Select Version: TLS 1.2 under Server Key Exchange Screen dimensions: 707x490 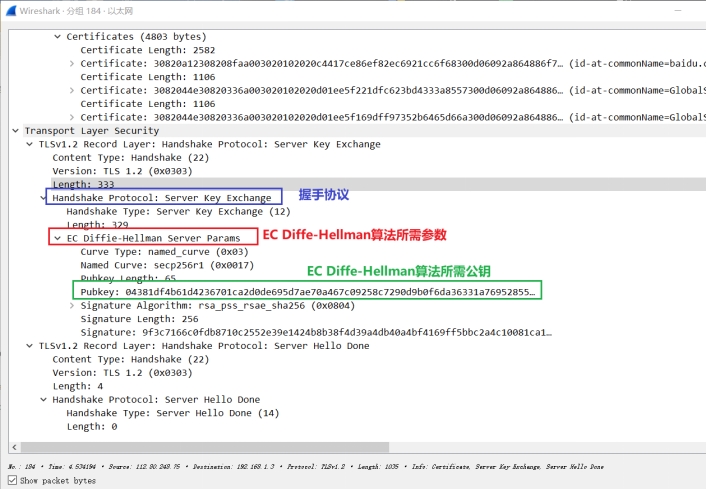[122, 171]
